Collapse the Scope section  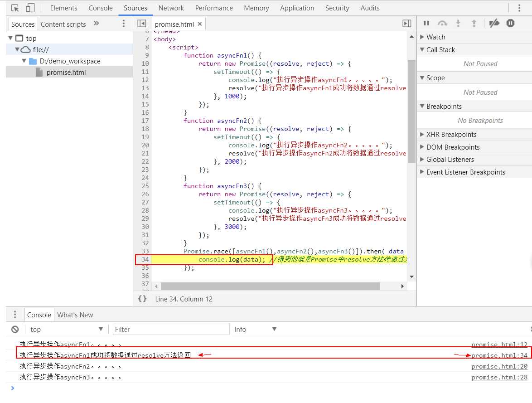click(x=422, y=78)
